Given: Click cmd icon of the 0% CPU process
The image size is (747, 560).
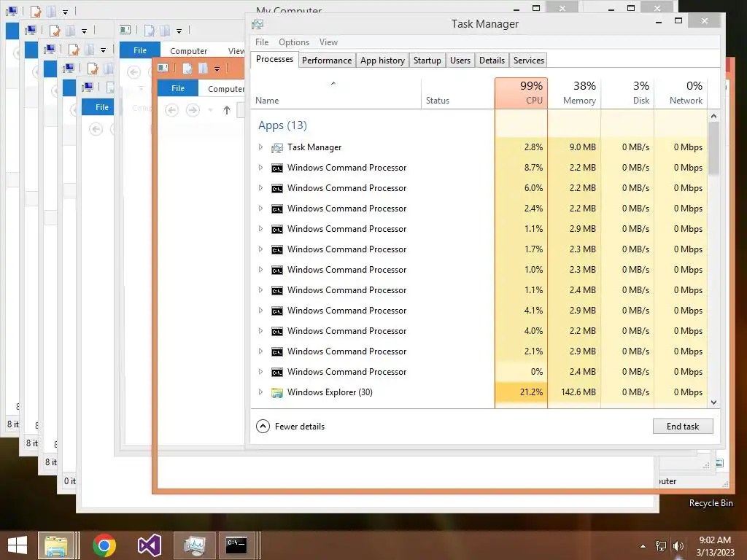Looking at the screenshot, I should [x=276, y=373].
